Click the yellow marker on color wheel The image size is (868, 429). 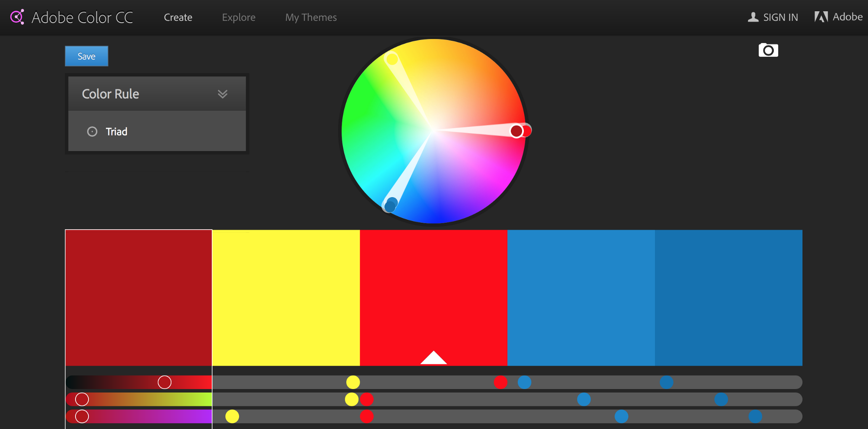coord(392,59)
